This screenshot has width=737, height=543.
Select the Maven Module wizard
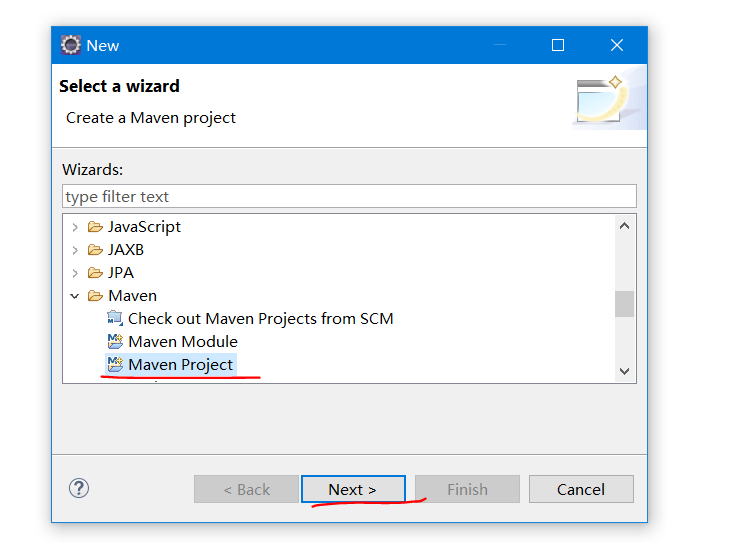point(183,342)
